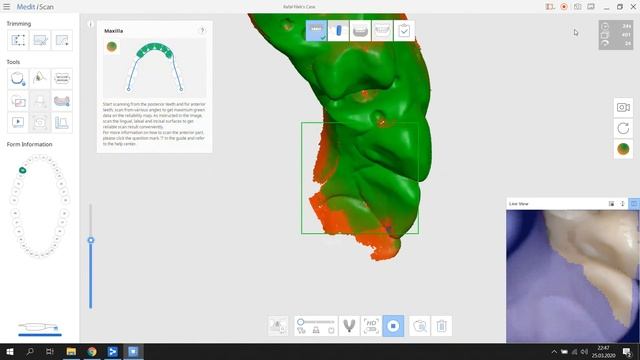Click the video camera button on right side

[x=623, y=107]
